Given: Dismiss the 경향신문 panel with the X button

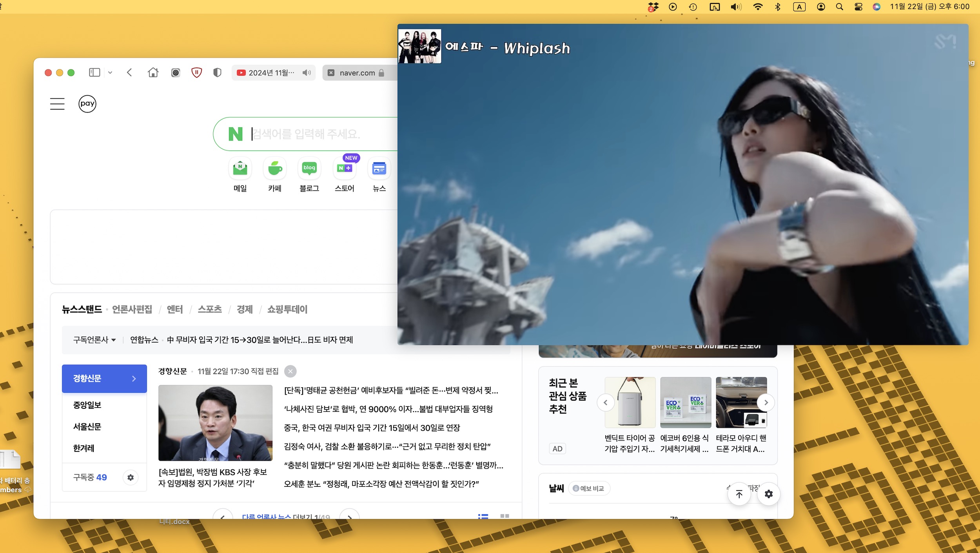Looking at the screenshot, I should tap(290, 371).
